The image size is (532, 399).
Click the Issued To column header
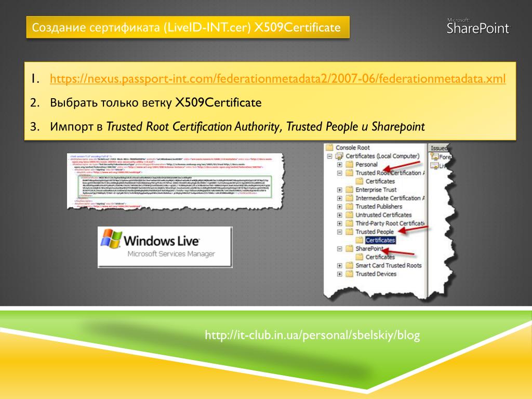[x=439, y=148]
